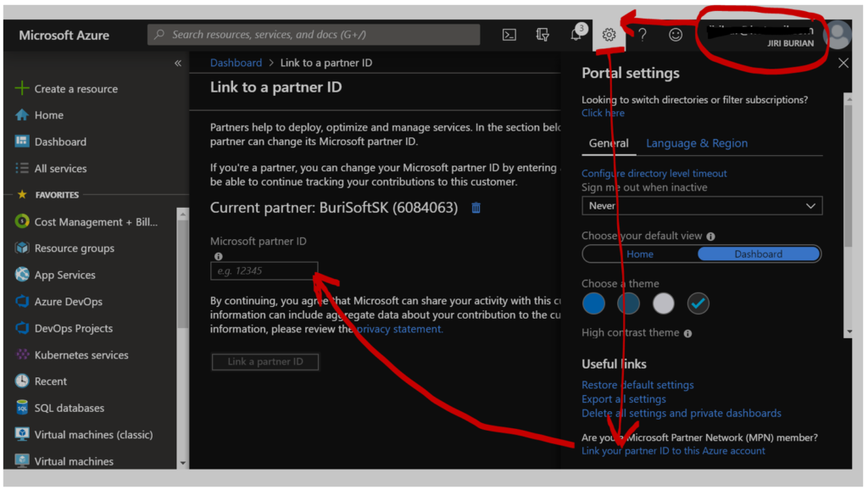Click the Link a partner ID button
Screen dimensions: 868x490
pyautogui.click(x=265, y=361)
